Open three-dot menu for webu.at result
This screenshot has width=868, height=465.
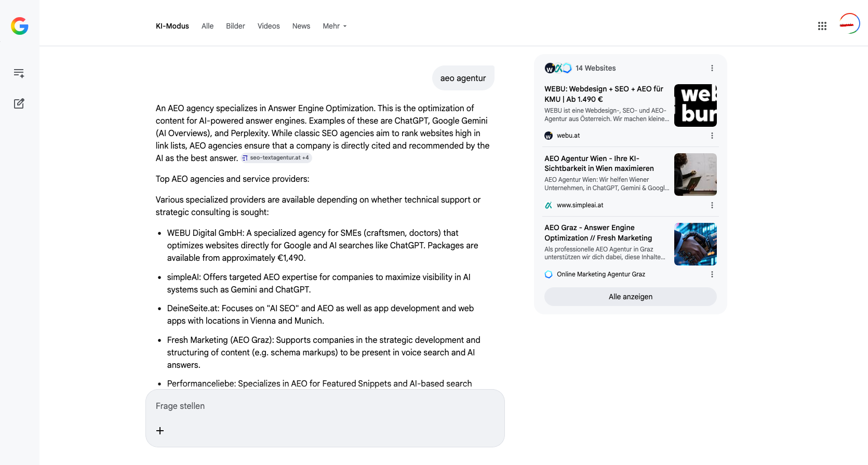712,136
